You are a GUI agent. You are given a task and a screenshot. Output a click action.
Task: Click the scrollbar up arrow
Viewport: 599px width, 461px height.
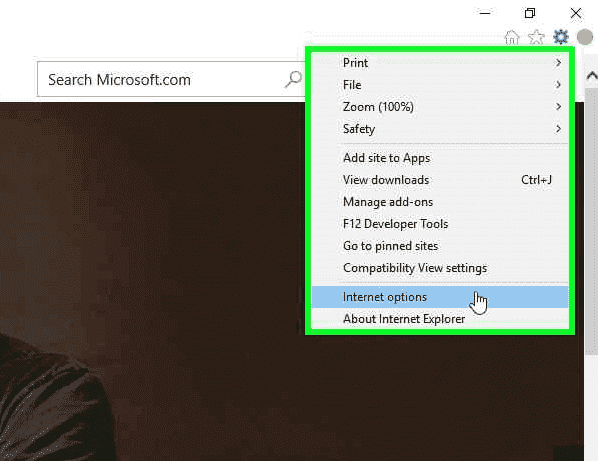[592, 76]
